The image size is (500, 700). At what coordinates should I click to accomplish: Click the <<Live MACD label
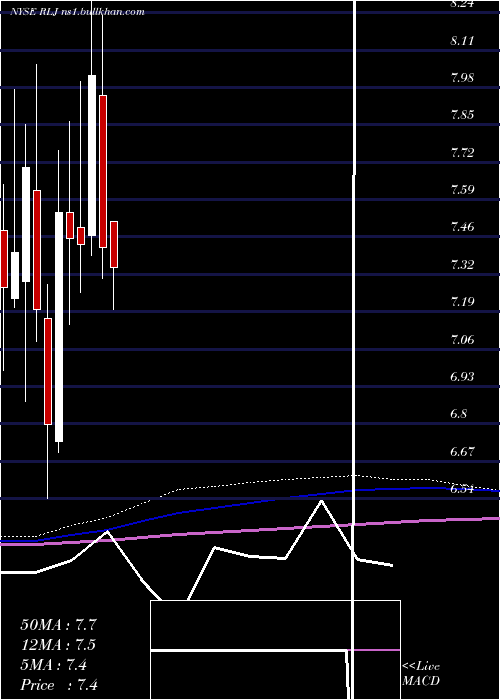421,674
